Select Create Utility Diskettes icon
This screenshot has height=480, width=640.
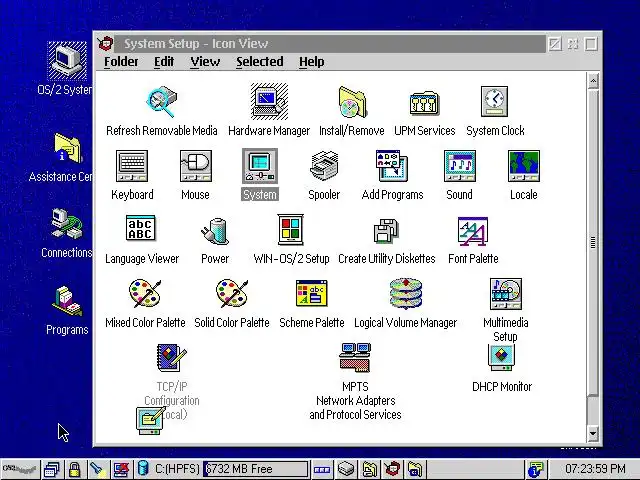coord(386,231)
